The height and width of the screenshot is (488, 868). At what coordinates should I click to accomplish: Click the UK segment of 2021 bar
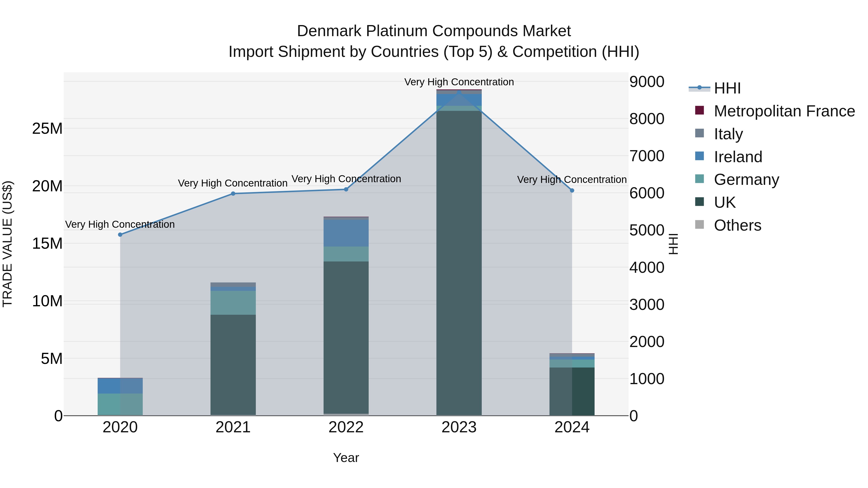[233, 365]
